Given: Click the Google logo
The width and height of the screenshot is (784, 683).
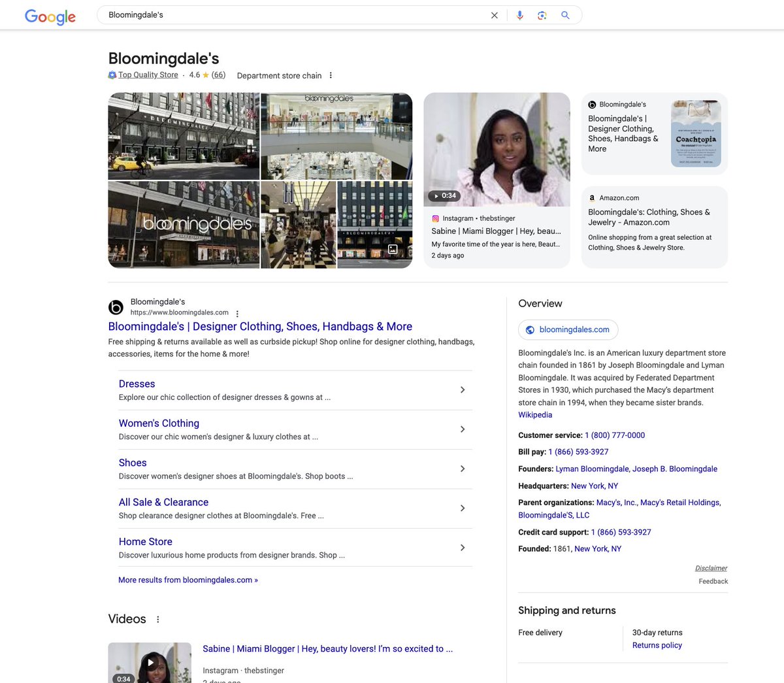Looking at the screenshot, I should [50, 16].
